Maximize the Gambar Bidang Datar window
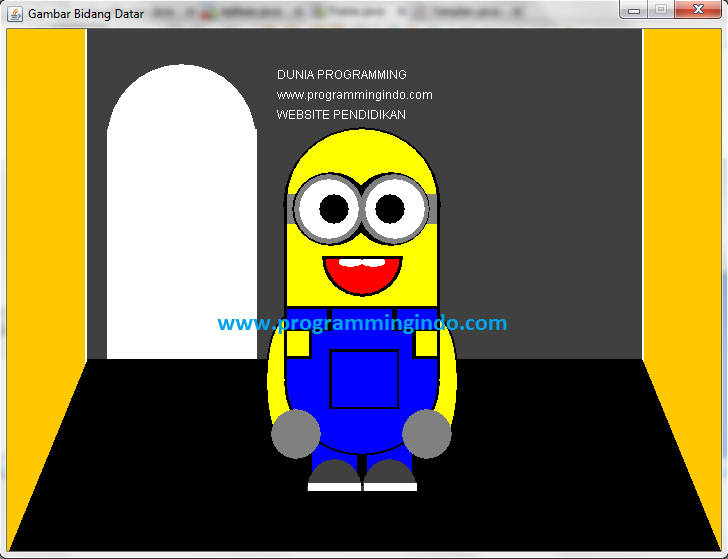The image size is (728, 559). [661, 9]
